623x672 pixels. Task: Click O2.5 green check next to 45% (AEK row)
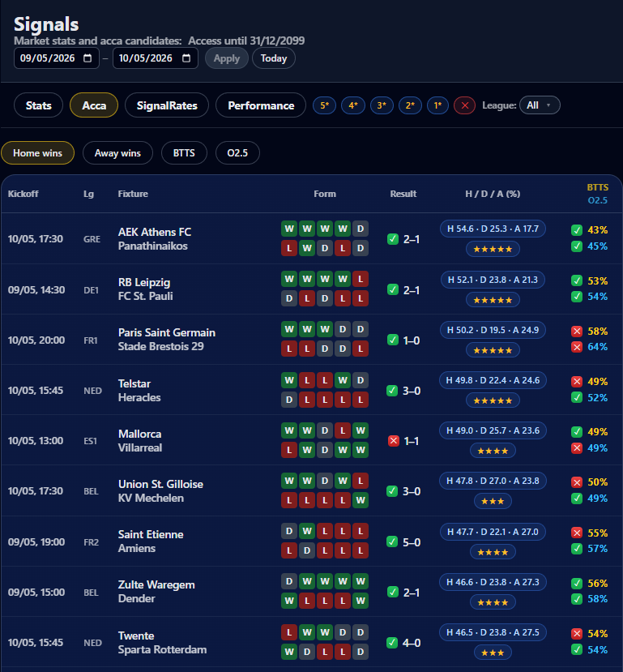(577, 246)
